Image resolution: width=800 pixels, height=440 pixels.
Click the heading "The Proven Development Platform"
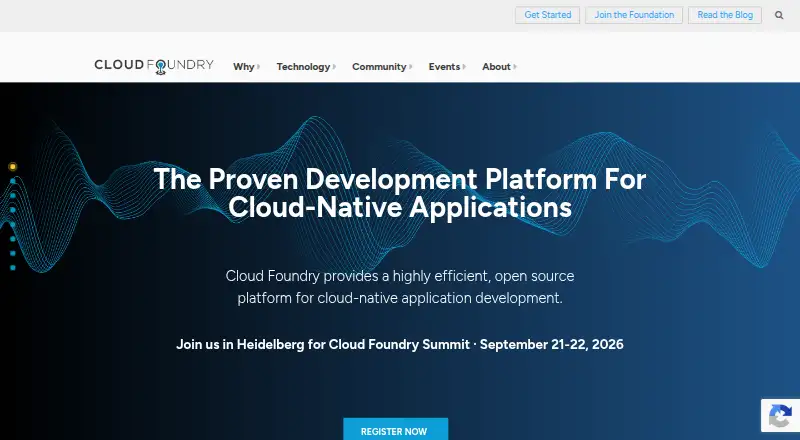[400, 193]
